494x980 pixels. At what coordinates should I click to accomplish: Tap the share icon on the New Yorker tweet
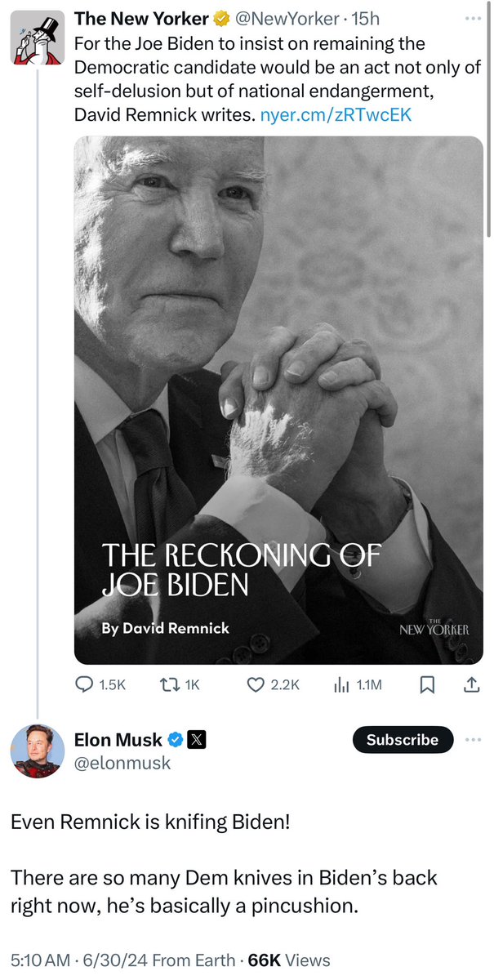471,686
